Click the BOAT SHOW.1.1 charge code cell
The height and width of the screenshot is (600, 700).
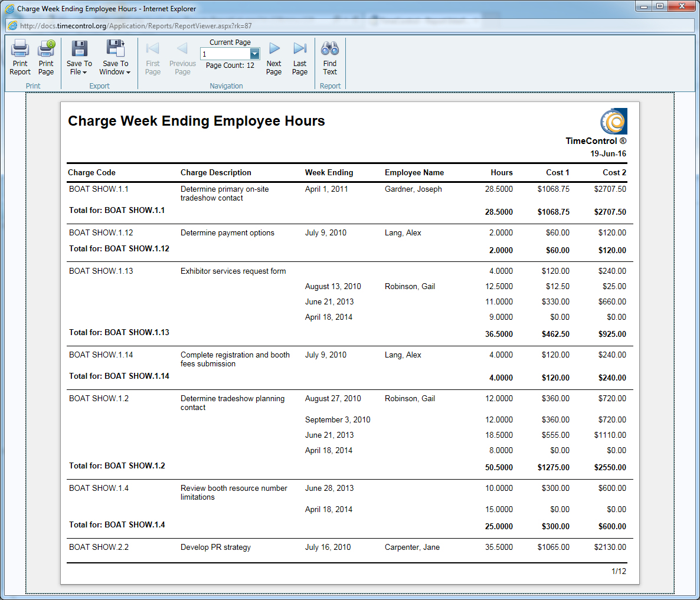[99, 189]
